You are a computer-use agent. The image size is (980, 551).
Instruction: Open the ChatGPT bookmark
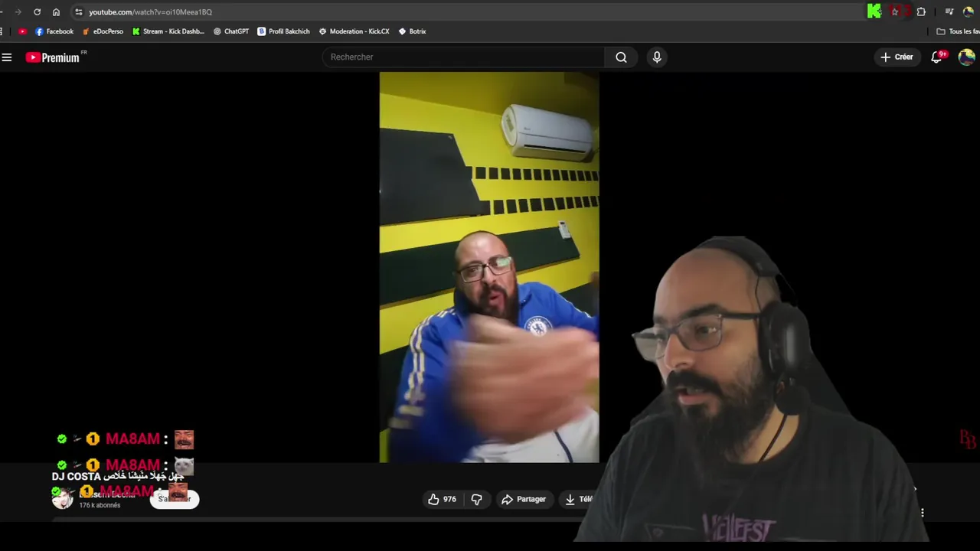point(231,31)
